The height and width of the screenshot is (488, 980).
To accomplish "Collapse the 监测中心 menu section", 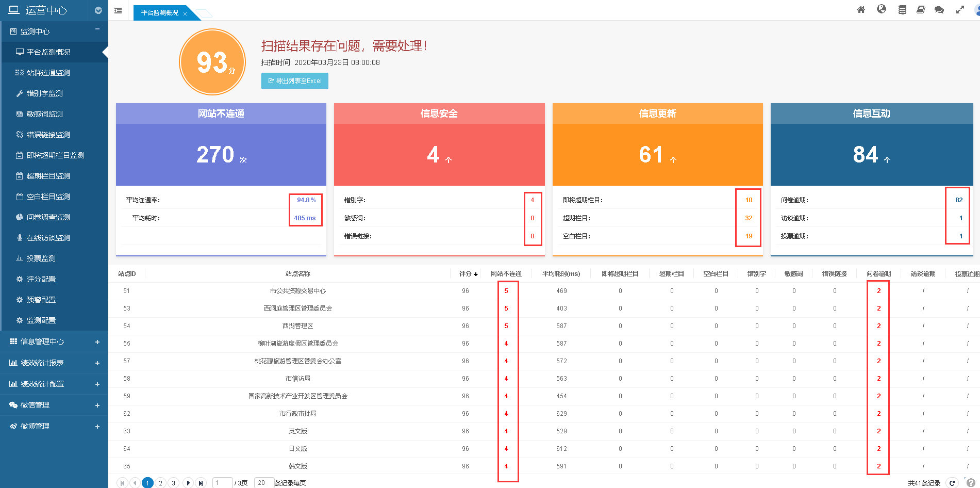I will click(x=97, y=29).
